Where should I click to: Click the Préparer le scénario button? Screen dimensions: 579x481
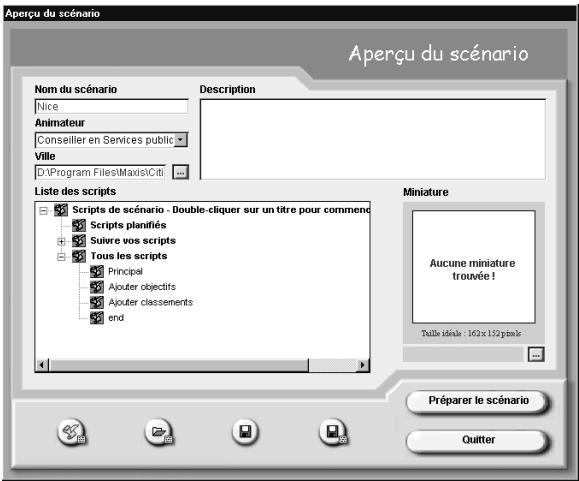click(478, 401)
